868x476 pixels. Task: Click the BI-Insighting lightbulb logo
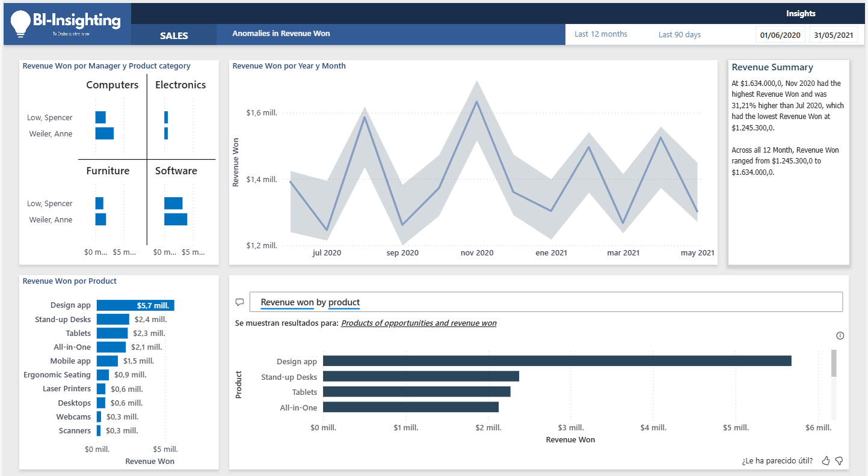pos(20,24)
